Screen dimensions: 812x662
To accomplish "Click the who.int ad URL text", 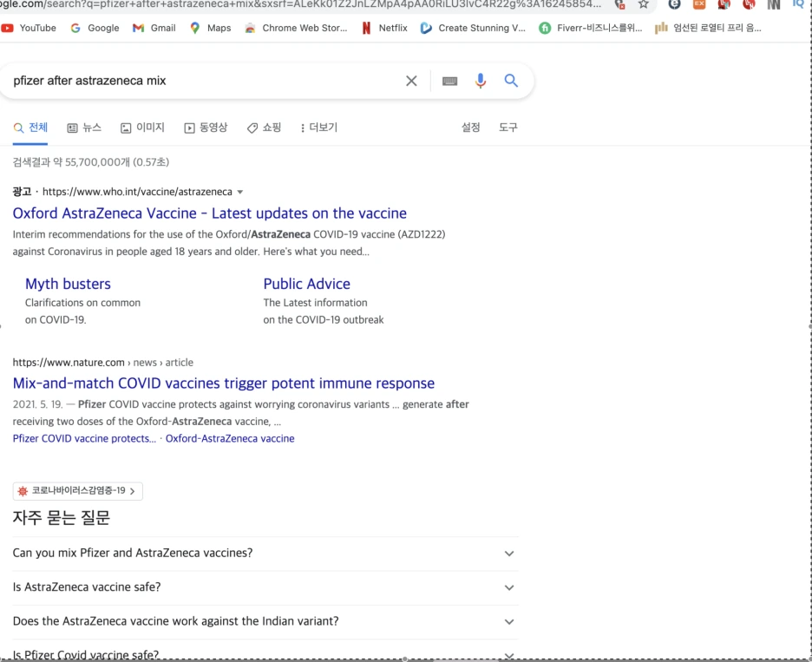I will [x=137, y=192].
